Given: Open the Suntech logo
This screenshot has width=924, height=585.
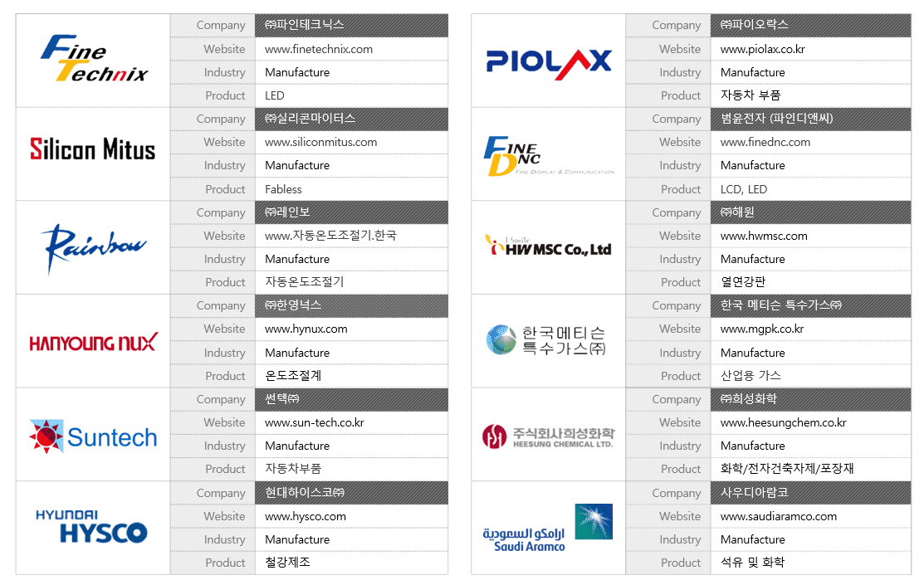Looking at the screenshot, I should point(93,436).
